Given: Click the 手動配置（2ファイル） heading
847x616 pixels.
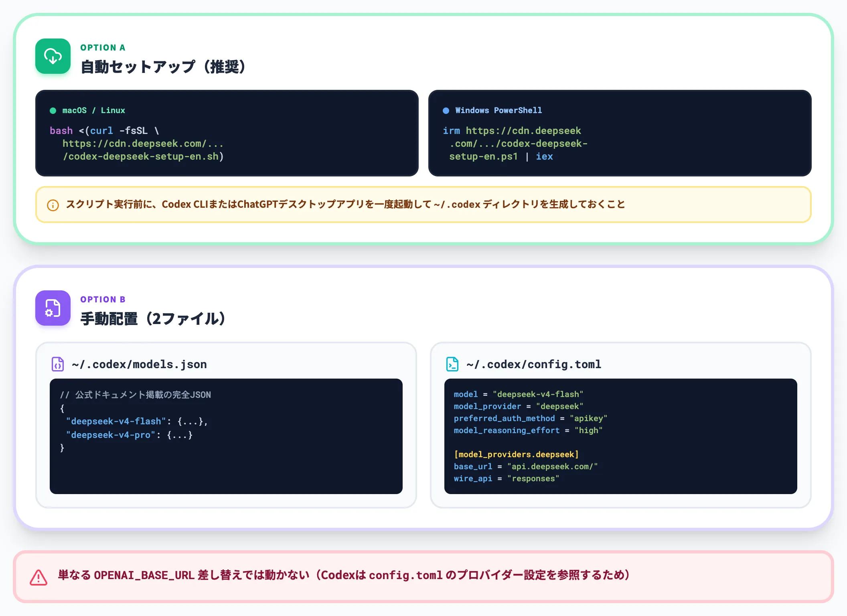Looking at the screenshot, I should (153, 318).
